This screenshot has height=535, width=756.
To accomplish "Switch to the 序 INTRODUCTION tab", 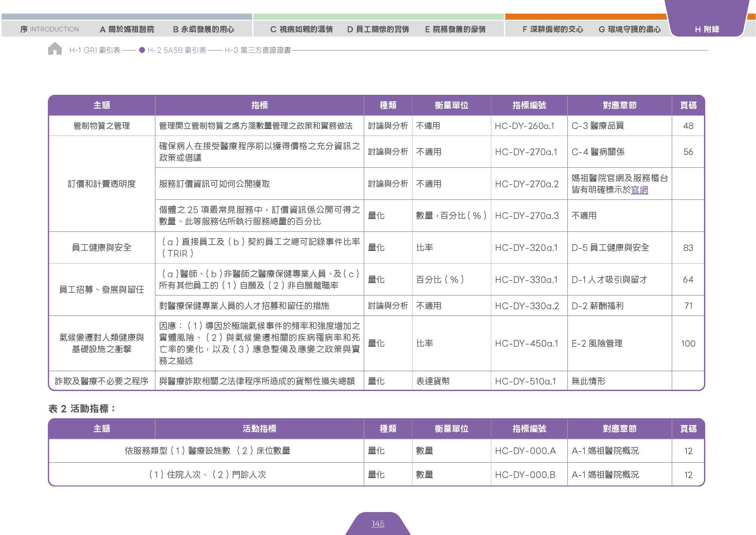I will click(49, 29).
